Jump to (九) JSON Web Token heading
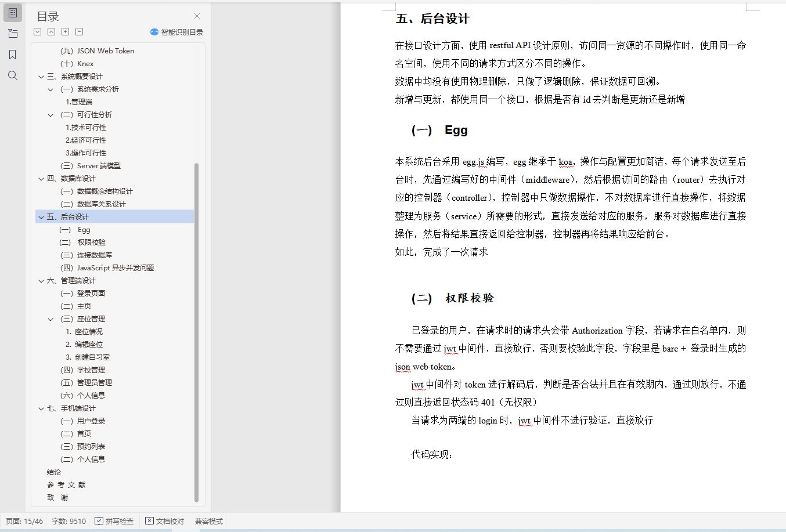This screenshot has width=786, height=532. coord(97,51)
